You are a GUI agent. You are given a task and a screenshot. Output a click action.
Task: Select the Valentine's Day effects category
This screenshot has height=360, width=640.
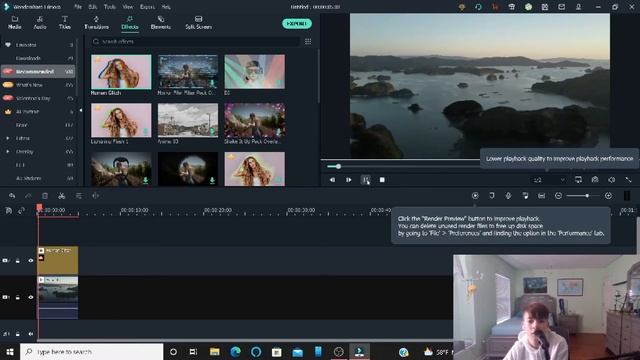(38, 98)
